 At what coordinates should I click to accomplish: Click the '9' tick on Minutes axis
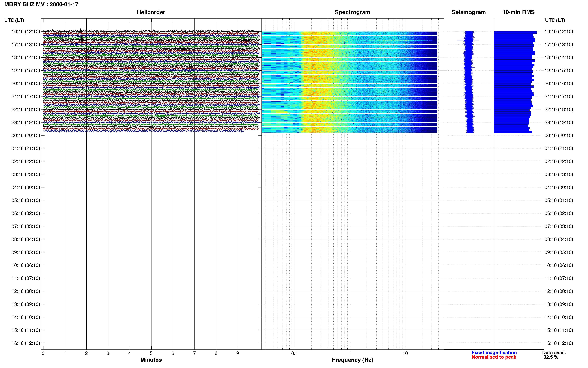pyautogui.click(x=238, y=353)
